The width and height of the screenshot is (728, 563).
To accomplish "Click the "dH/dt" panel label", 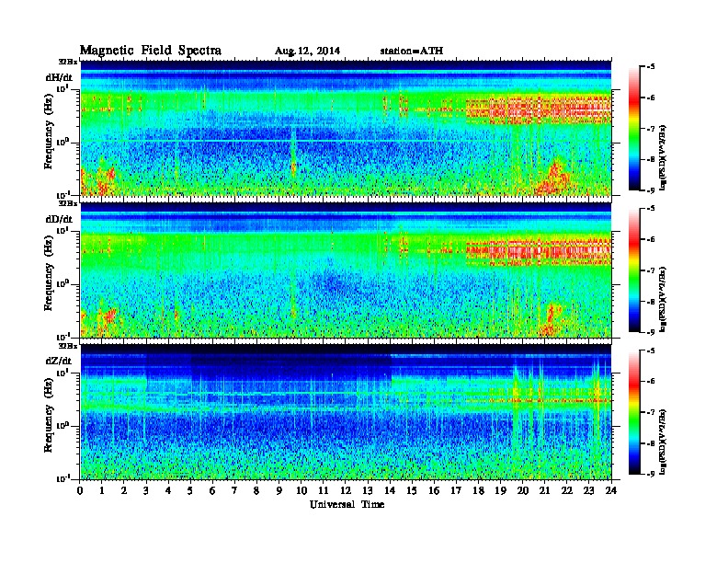I will 59,77.
